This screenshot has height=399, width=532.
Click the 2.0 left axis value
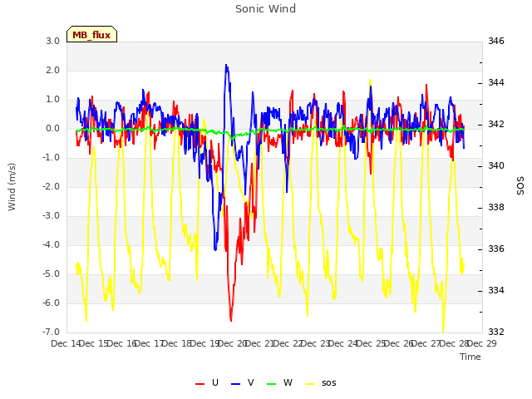[52, 71]
